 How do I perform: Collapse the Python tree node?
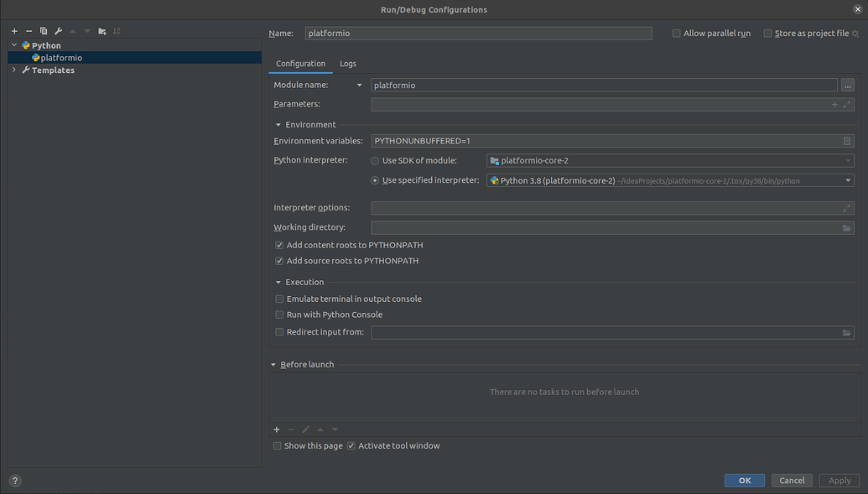[14, 44]
